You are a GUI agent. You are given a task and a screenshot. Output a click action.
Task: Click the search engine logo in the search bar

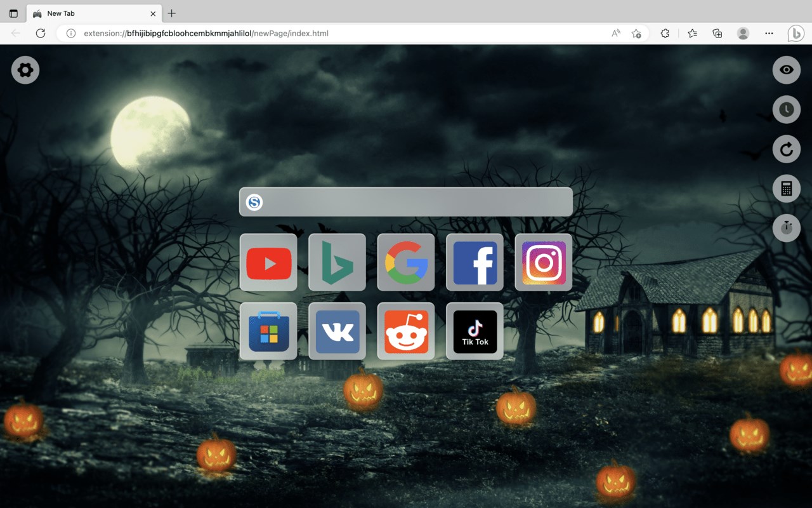pos(254,202)
